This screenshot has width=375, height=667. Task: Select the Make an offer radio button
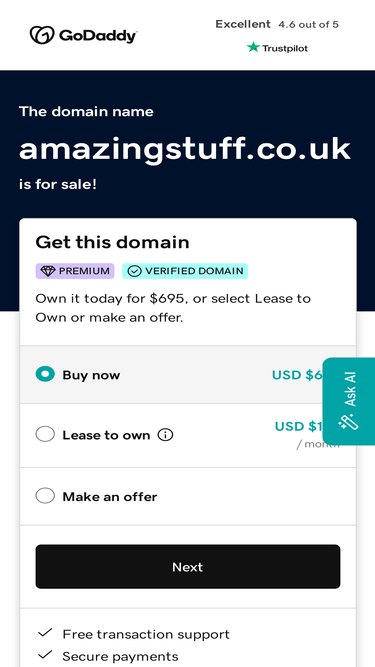click(x=45, y=496)
